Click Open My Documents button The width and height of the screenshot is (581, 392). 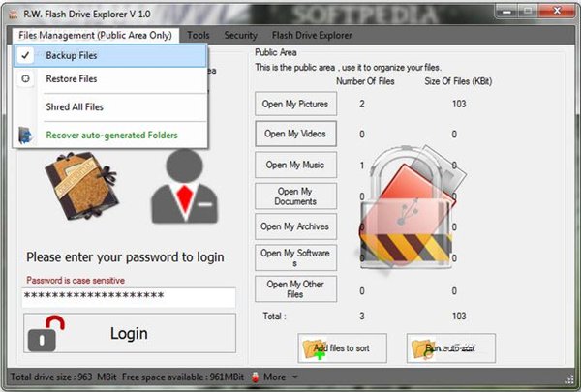pos(295,196)
